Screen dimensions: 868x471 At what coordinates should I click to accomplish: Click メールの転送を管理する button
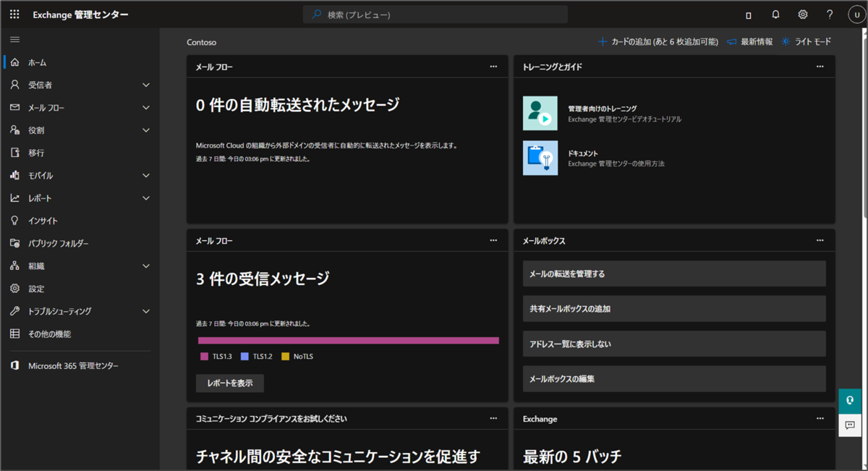pyautogui.click(x=674, y=273)
